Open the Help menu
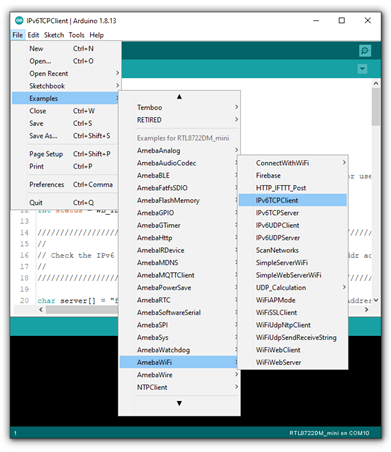The width and height of the screenshot is (391, 452). [x=96, y=35]
